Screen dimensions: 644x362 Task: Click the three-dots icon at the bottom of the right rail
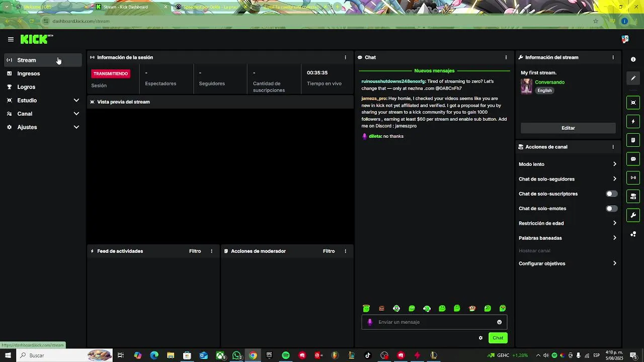coord(633,234)
